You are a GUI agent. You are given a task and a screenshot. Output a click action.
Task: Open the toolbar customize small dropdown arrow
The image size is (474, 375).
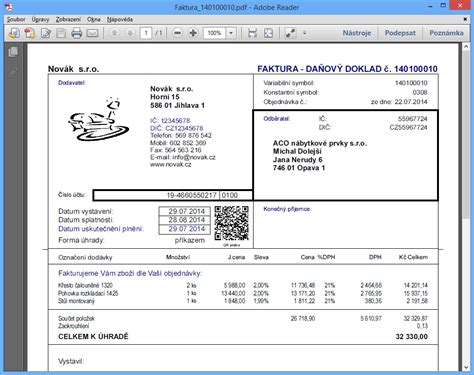point(304,33)
